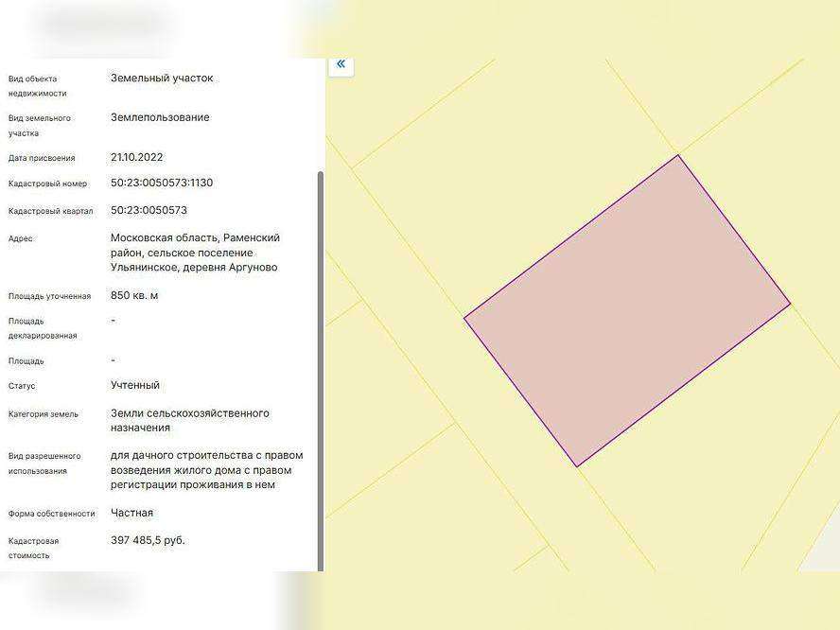This screenshot has height=630, width=840.
Task: Click the address text mentioning деревня Аргуново
Action: coord(195,253)
